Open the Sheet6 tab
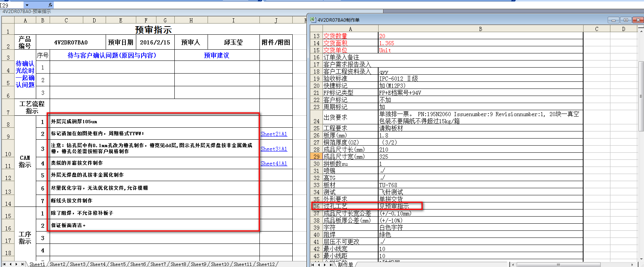Viewport: 644px width, 267px height. click(138, 264)
